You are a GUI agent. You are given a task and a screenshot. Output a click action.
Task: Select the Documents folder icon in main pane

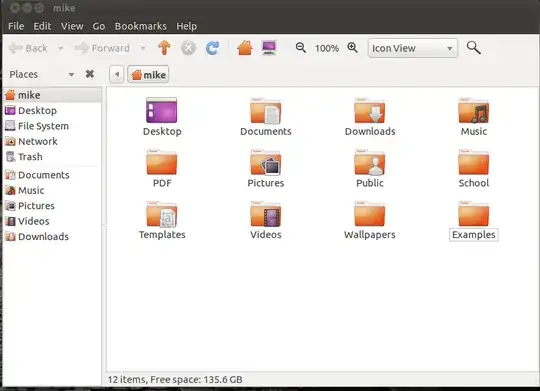(266, 111)
